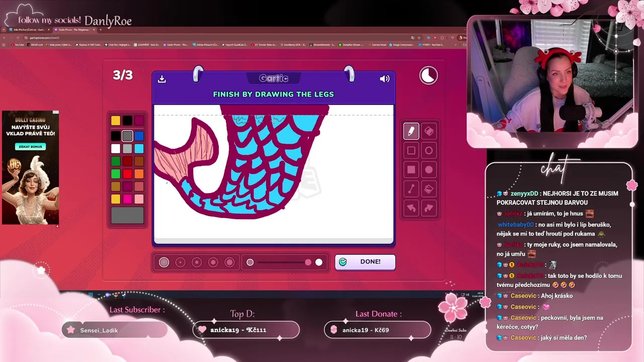The image size is (644, 362).
Task: Click the 3/3 round counter
Action: click(123, 75)
